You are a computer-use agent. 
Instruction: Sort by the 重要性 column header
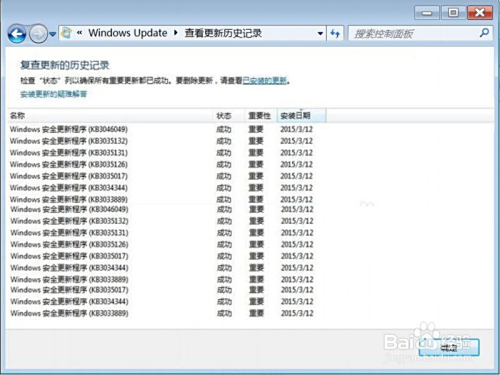[x=260, y=116]
